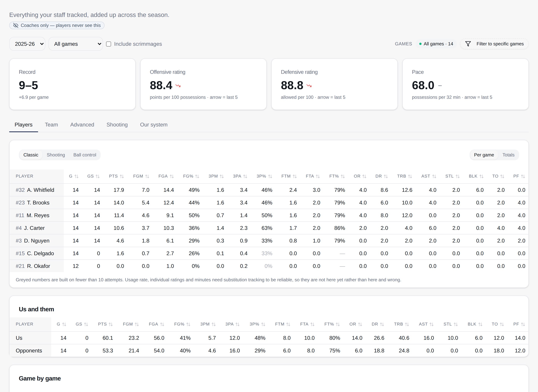Select Per game display mode
Screen dimensions: 538x392
484,155
